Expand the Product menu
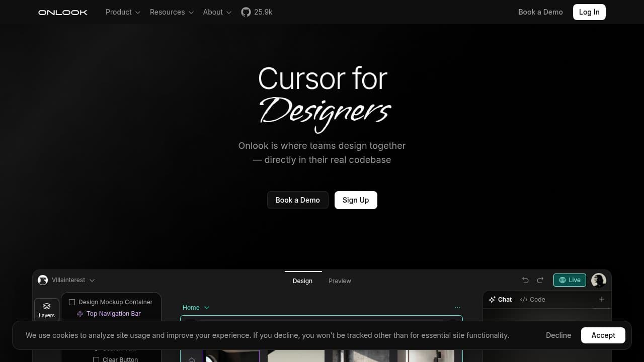The image size is (644, 362). [x=123, y=12]
